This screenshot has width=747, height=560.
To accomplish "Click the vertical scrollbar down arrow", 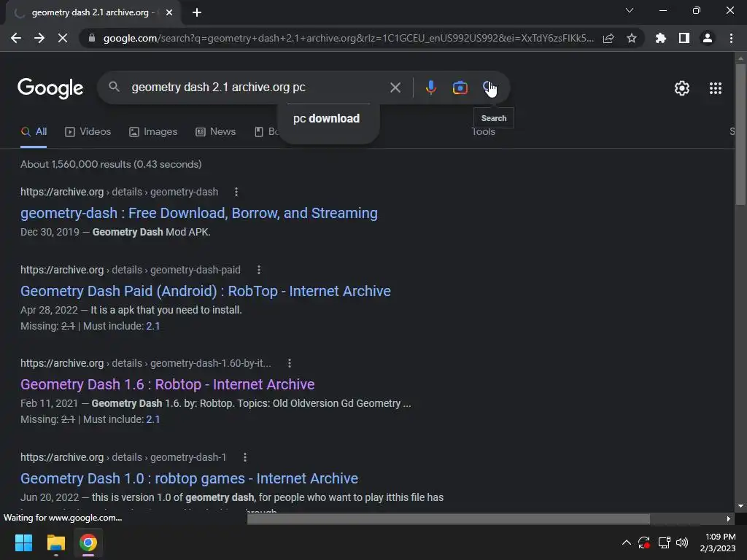I will coord(740,506).
